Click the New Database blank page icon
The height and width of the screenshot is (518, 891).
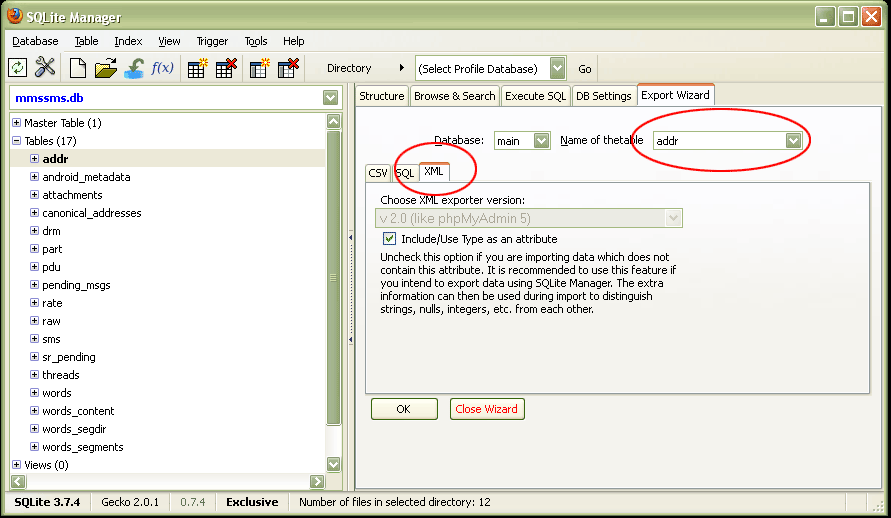coord(77,68)
